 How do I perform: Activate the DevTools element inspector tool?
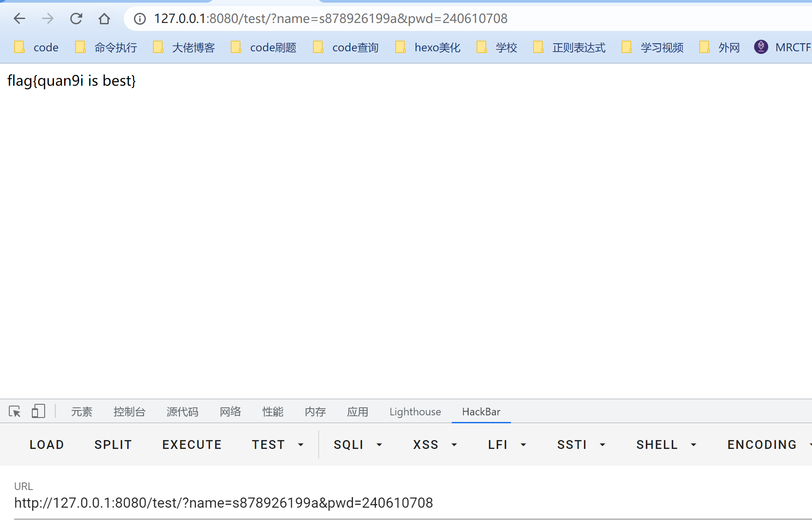tap(15, 411)
